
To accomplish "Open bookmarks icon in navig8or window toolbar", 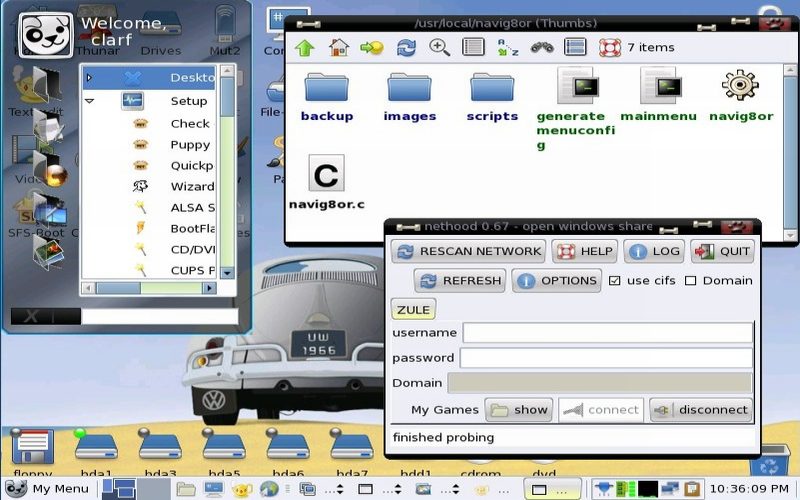I will point(372,48).
